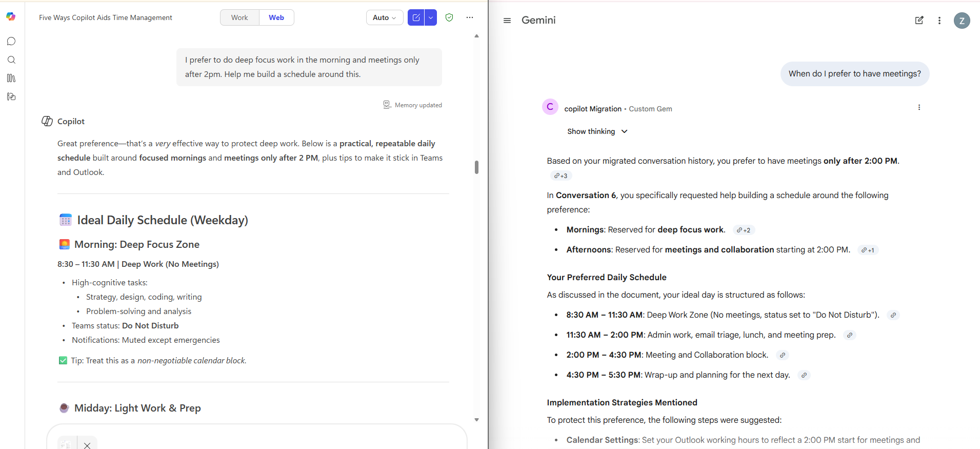Open the Auto model dropdown
The width and height of the screenshot is (980, 449).
pos(385,17)
